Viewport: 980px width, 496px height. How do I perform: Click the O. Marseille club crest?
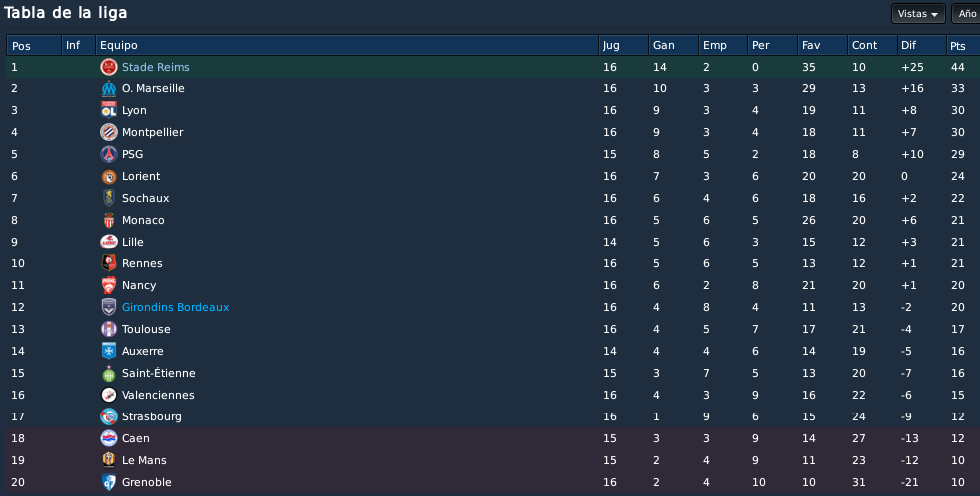pos(109,88)
